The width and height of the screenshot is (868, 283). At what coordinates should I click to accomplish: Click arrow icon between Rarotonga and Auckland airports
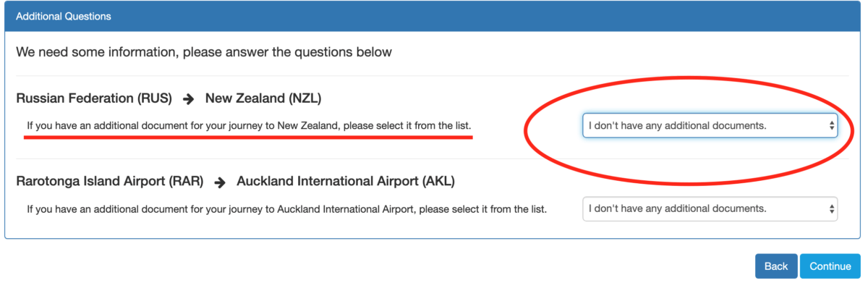(x=220, y=182)
